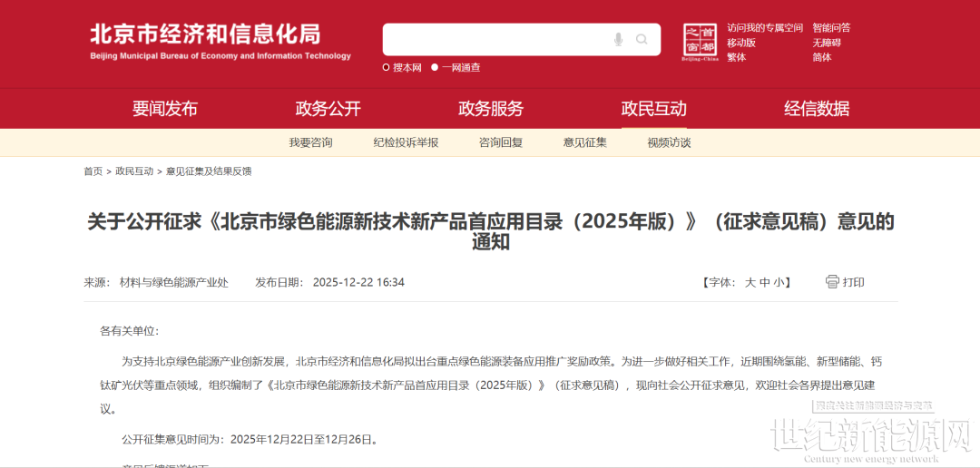The image size is (980, 468).
Task: Select the 一网通查 radio option
Action: tap(436, 67)
